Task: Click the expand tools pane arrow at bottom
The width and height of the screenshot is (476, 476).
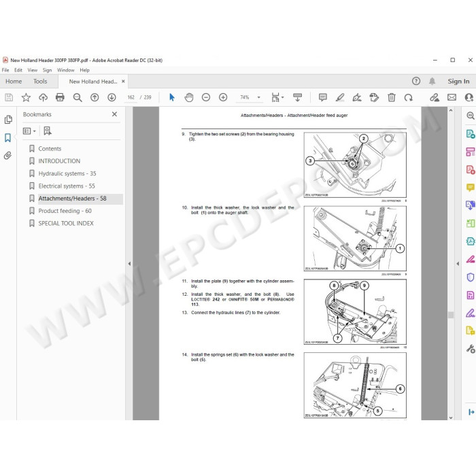Action: click(x=471, y=412)
